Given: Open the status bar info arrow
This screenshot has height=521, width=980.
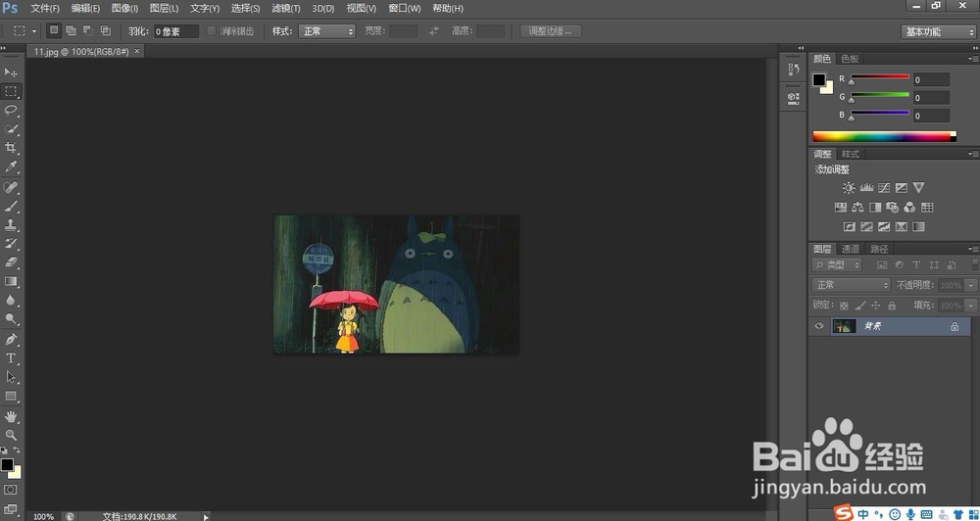Looking at the screenshot, I should [x=206, y=517].
